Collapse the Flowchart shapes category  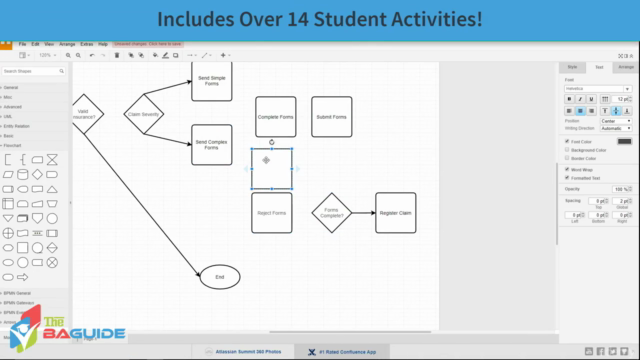coord(12,145)
